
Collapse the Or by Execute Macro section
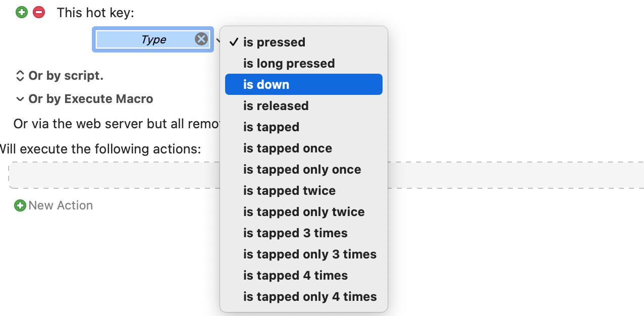coord(20,99)
